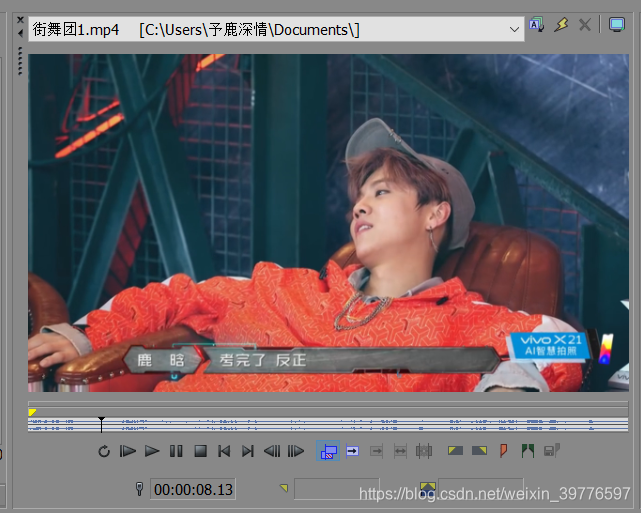
Task: Stop the trimmer playback
Action: pos(200,451)
